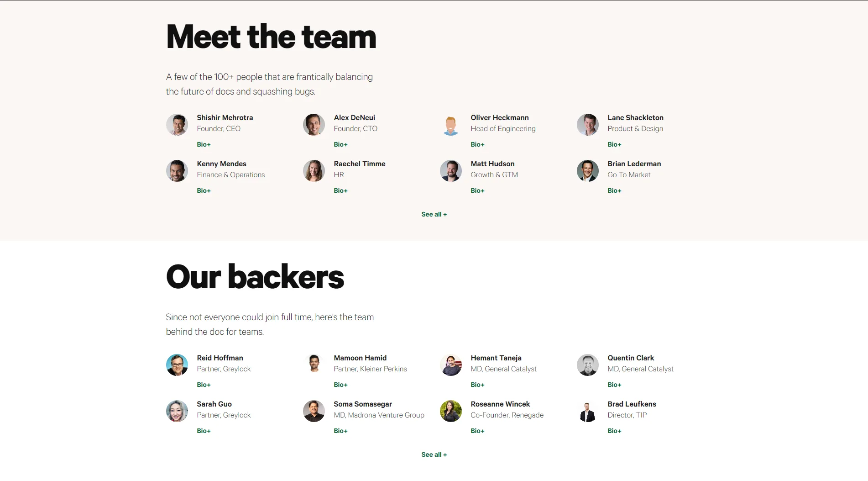868x481 pixels.
Task: Click Roseanne Wincek's avatar picture
Action: (451, 411)
